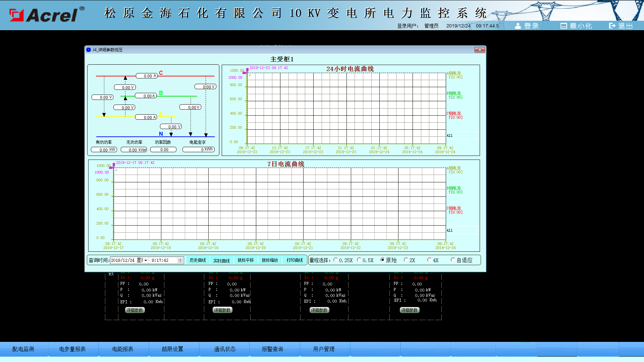
Task: Click phase A current 0.00 A box
Action: tap(146, 117)
